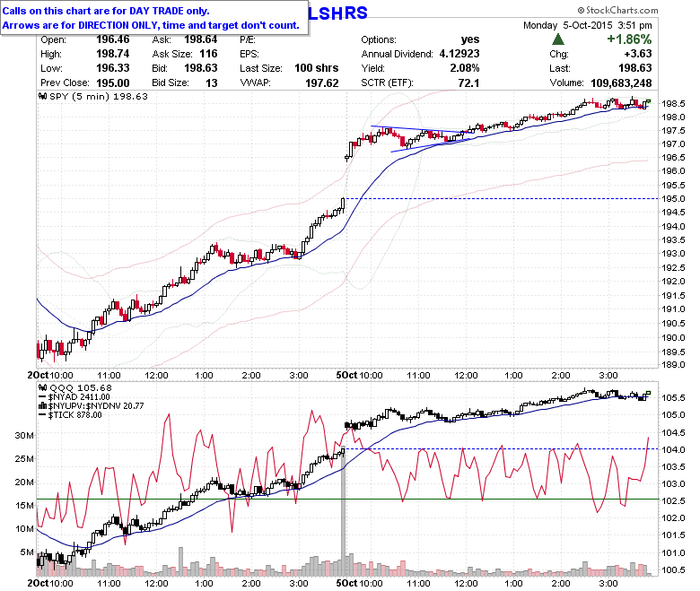
Task: Click the High value 198.74
Action: (x=113, y=54)
